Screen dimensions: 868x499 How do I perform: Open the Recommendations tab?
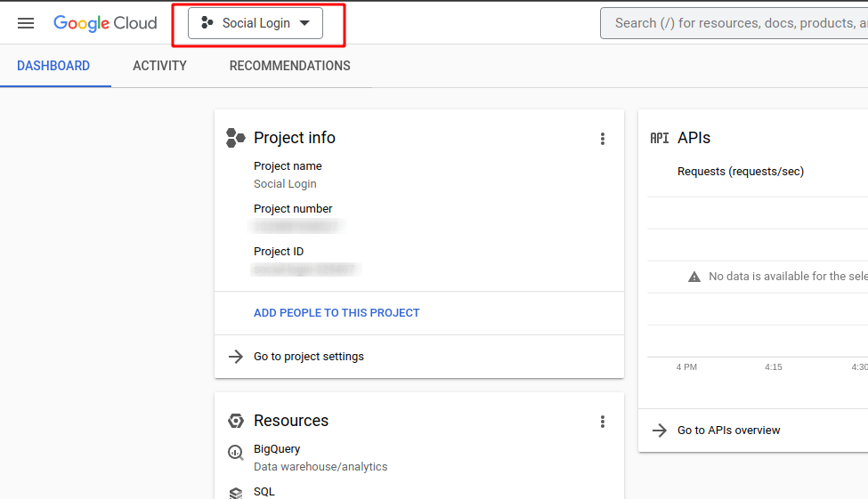pos(289,66)
